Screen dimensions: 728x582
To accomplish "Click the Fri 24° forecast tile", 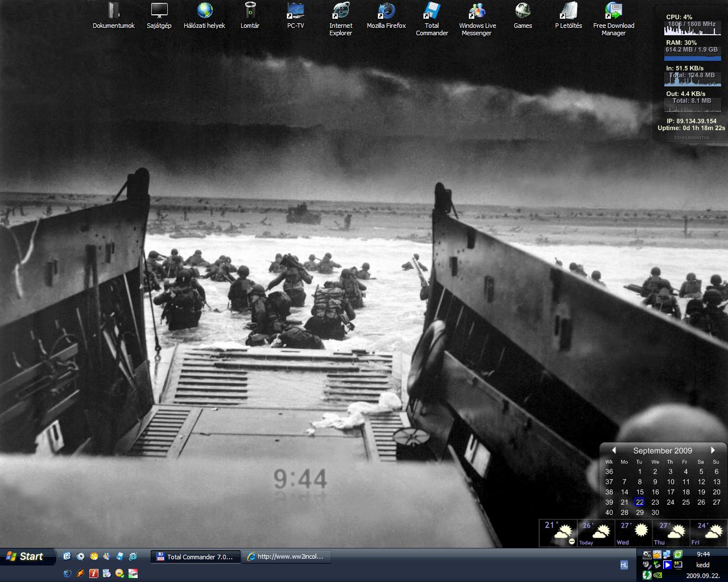I will [x=709, y=533].
